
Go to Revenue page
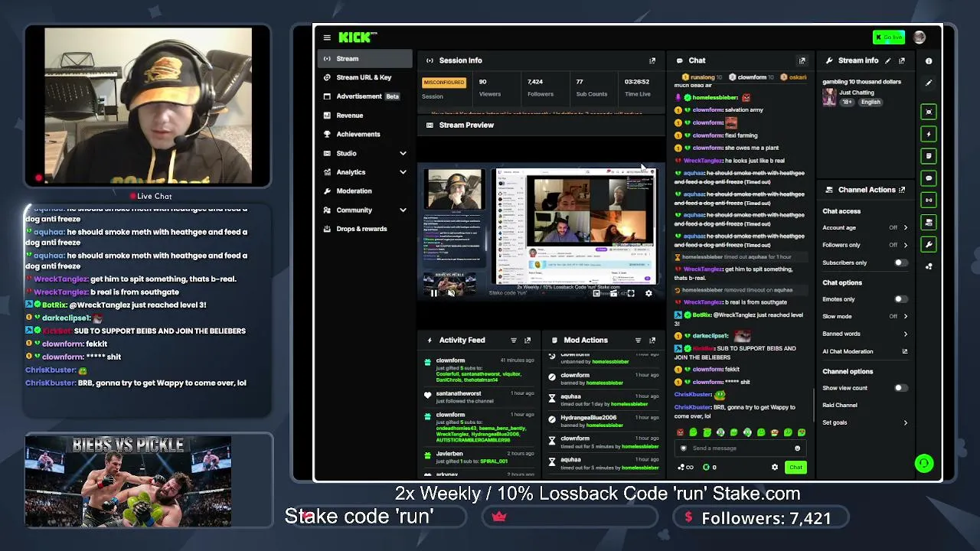click(x=365, y=116)
